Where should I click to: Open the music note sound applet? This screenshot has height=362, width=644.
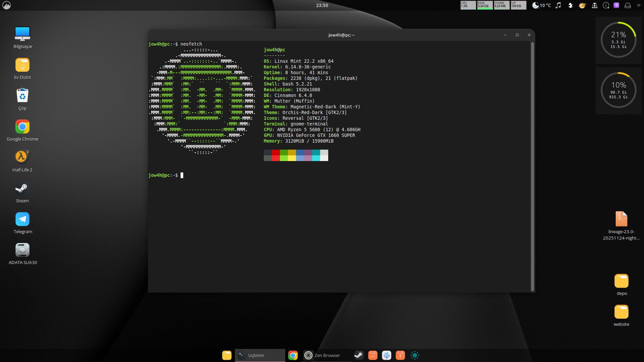tap(558, 5)
